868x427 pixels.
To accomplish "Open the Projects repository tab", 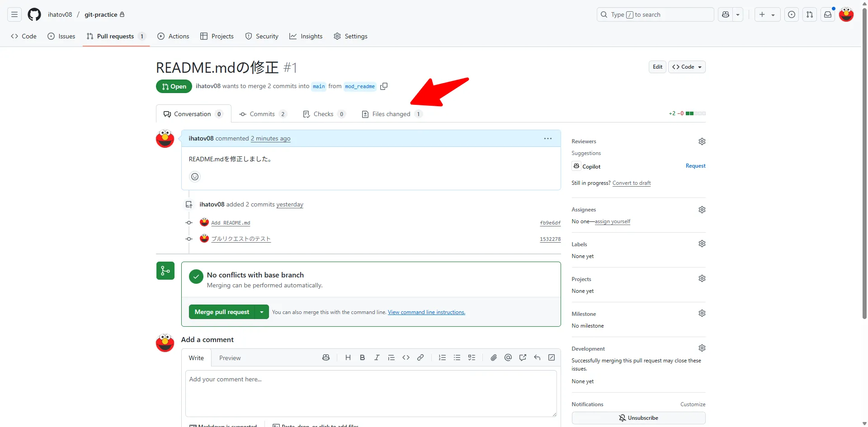I will pos(217,36).
